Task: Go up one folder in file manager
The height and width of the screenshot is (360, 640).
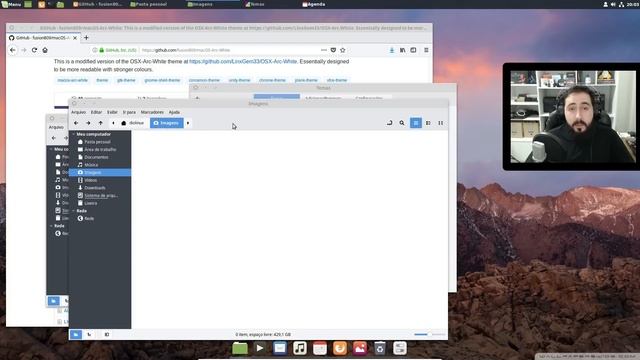Action: click(x=100, y=123)
